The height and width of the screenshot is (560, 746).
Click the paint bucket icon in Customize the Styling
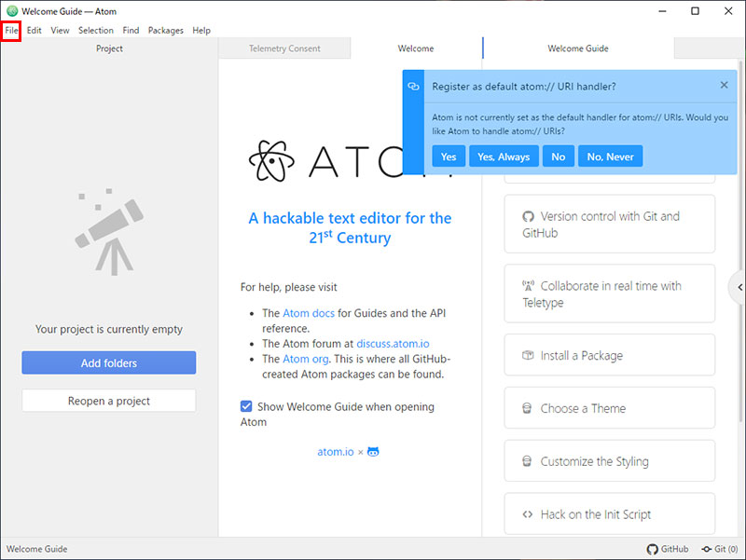(527, 461)
